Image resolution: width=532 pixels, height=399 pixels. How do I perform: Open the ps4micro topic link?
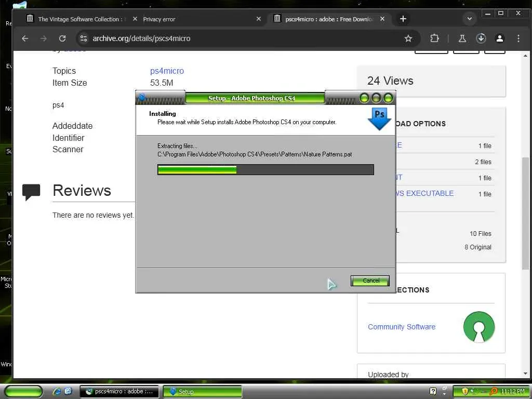point(167,71)
